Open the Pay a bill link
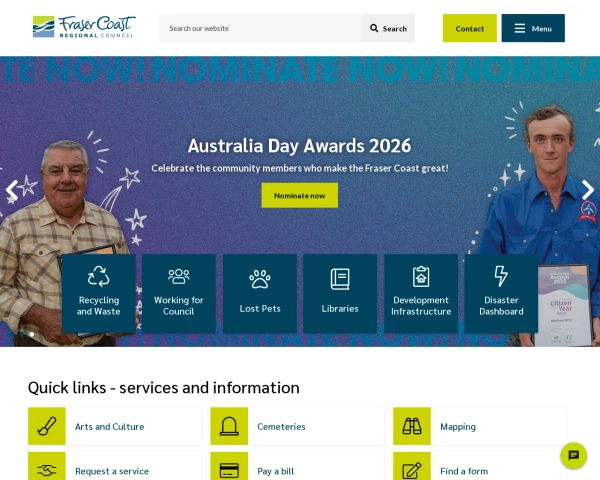 (x=275, y=470)
